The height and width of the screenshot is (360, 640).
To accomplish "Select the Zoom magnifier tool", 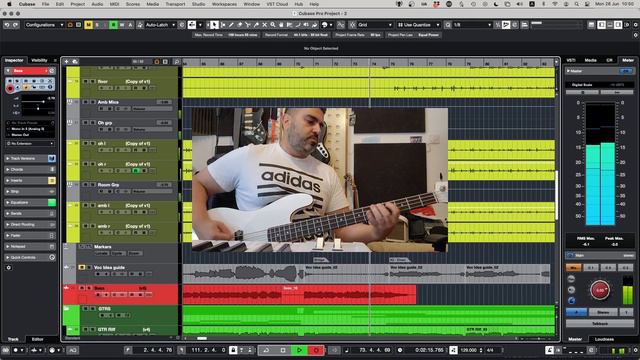I will (273, 25).
